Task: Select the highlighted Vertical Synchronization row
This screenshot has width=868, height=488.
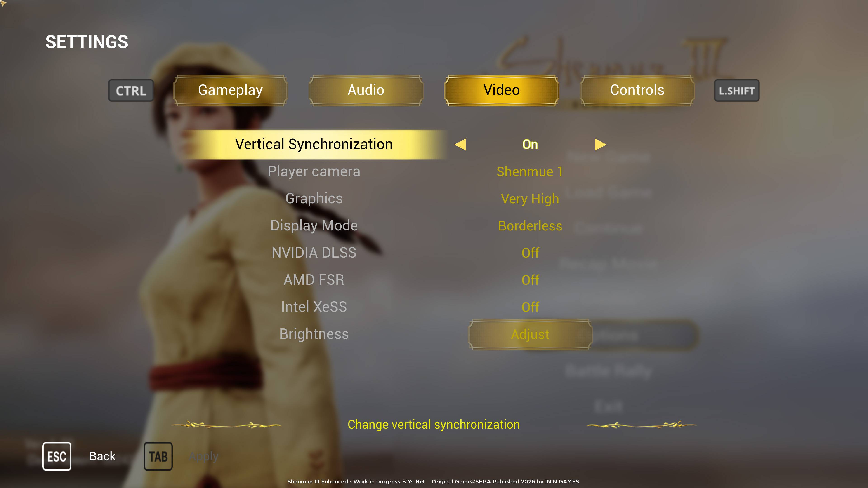Action: (314, 144)
